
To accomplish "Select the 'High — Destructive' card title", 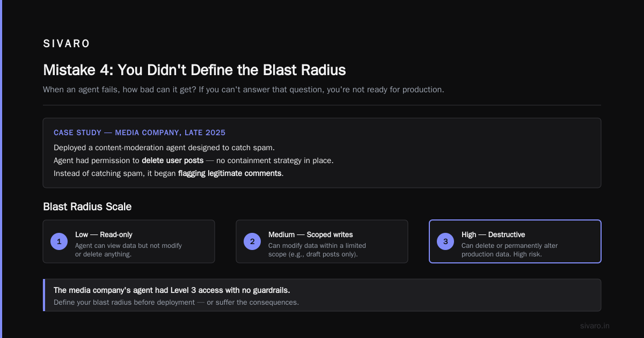I will click(493, 234).
